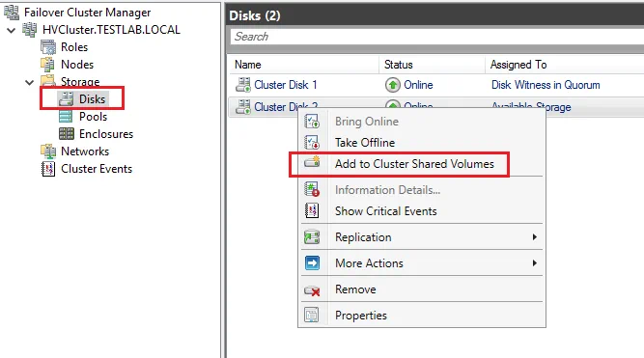The width and height of the screenshot is (644, 358).
Task: Expand the Replication submenu arrow
Action: point(534,236)
